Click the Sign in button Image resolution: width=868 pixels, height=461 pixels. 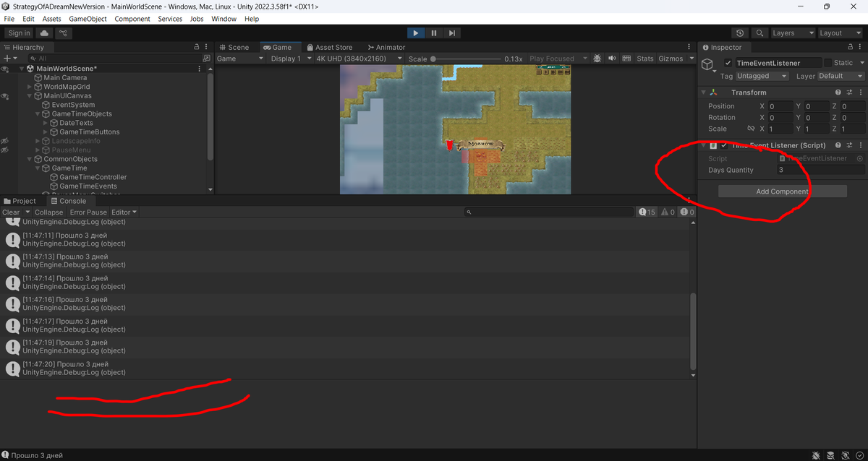[19, 33]
